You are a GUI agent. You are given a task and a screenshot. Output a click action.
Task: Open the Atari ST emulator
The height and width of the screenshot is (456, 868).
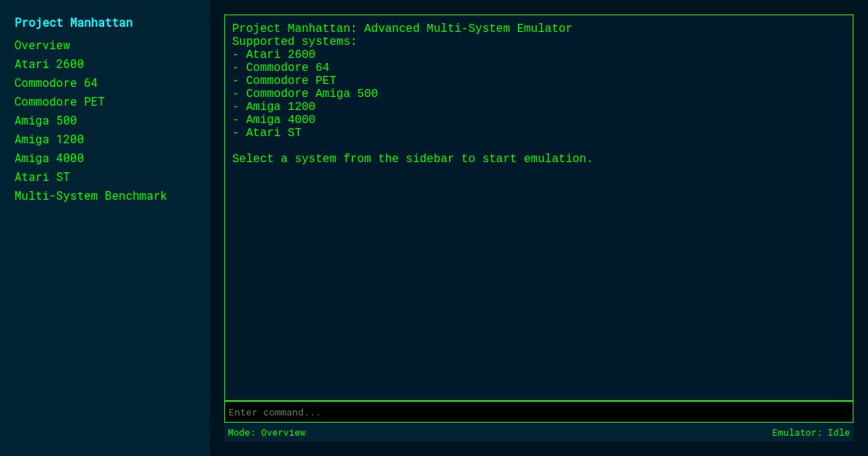[x=42, y=177]
